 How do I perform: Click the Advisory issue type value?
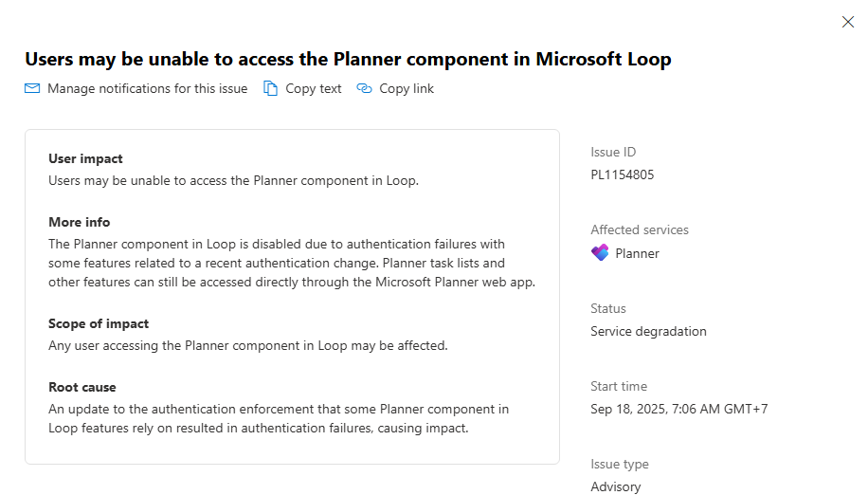point(615,486)
